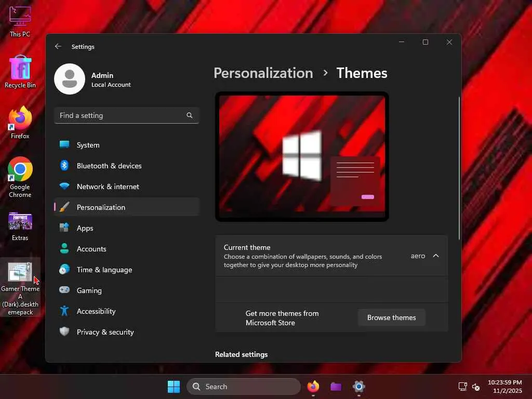Click the "Related settings" heading
The width and height of the screenshot is (532, 399).
[x=241, y=354]
